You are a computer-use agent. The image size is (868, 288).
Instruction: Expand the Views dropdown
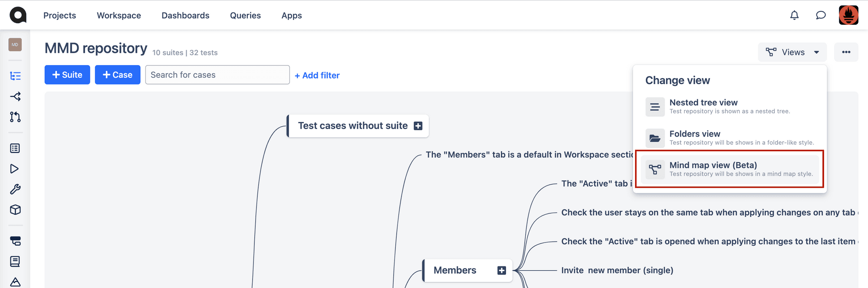792,52
